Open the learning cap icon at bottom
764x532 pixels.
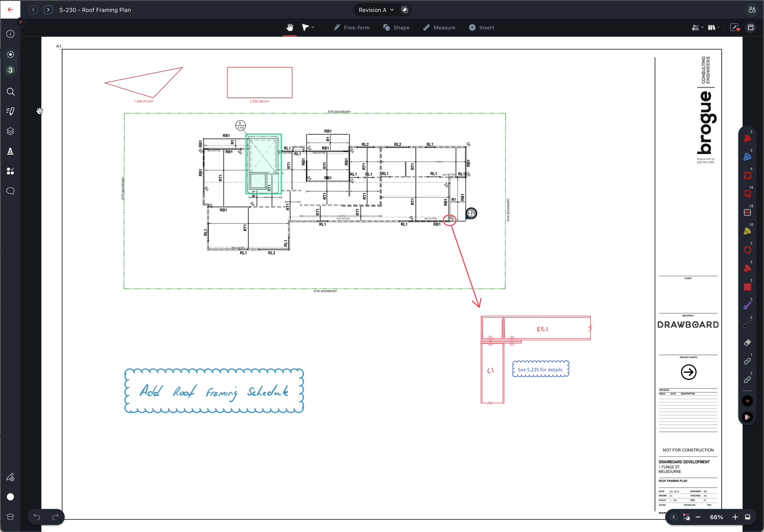click(x=11, y=517)
